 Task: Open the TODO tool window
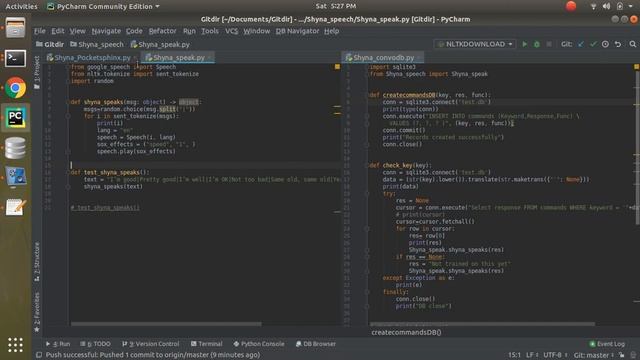tap(96, 344)
